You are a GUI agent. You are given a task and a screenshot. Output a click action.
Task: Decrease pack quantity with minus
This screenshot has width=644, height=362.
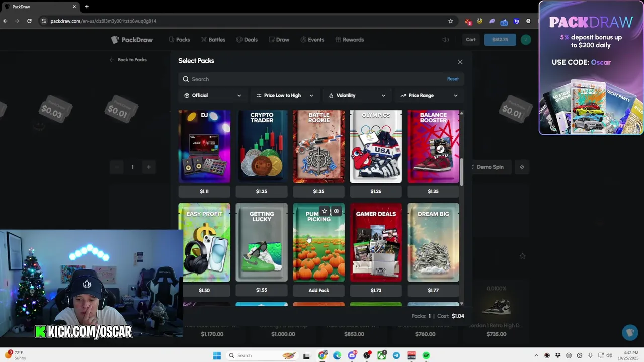(x=116, y=167)
